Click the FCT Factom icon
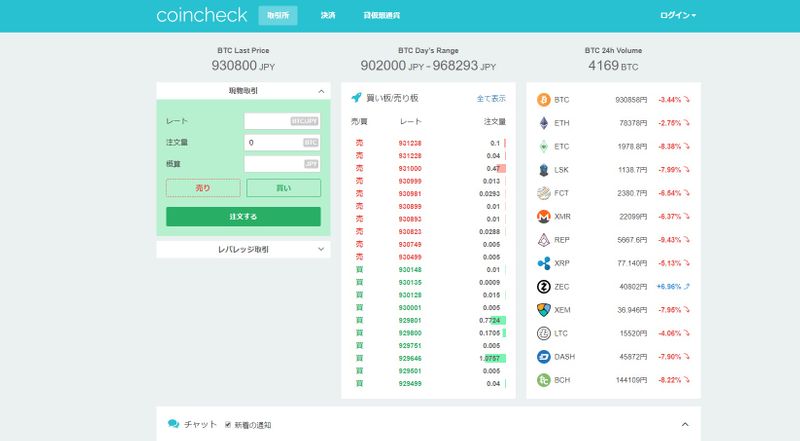Screen dimensions: 800x441 544,193
